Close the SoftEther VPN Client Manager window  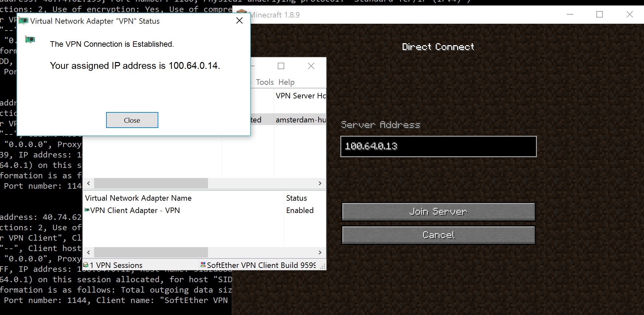[311, 66]
